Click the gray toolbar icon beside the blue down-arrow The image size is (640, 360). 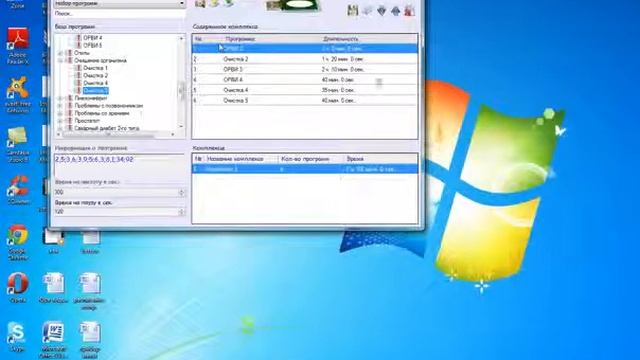pos(367,10)
